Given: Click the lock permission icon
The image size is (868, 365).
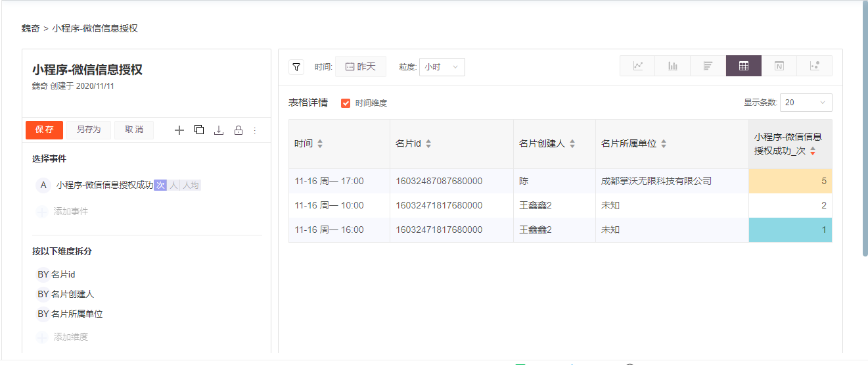Looking at the screenshot, I should (x=239, y=130).
